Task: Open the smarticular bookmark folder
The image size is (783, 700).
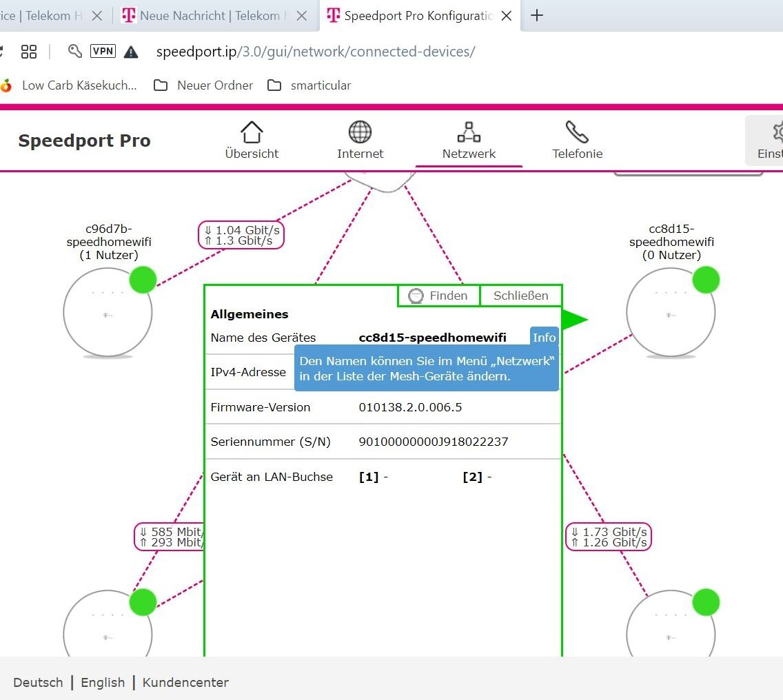Action: click(x=309, y=85)
